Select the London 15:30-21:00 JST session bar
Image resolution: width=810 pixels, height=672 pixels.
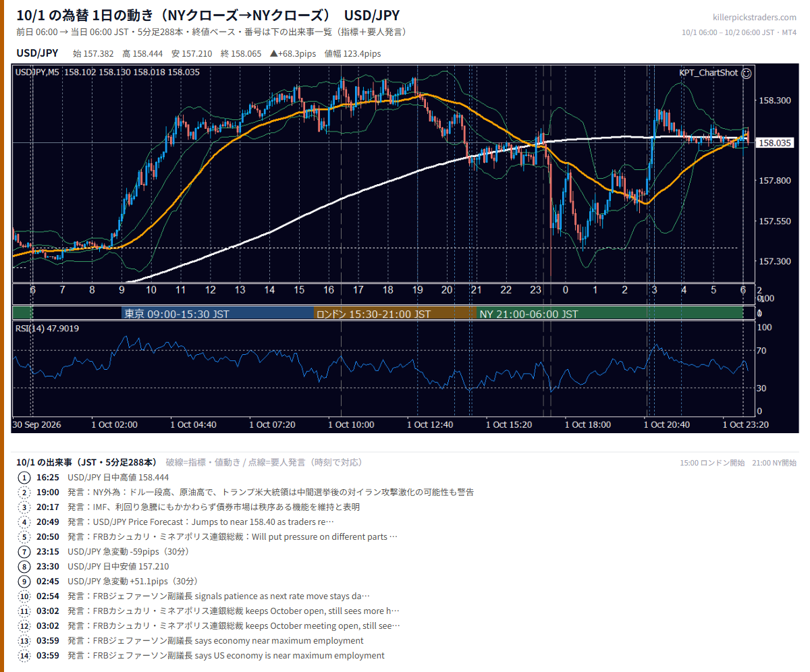(396, 314)
